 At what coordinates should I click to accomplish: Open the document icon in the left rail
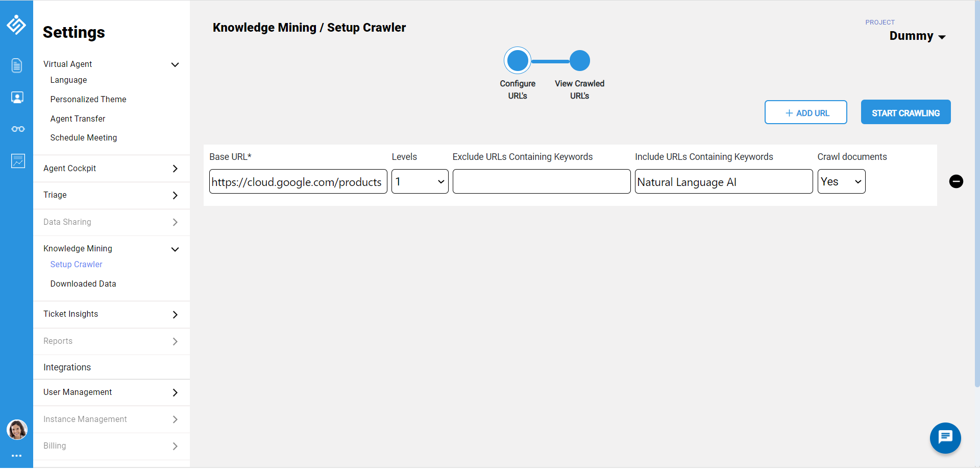[17, 65]
